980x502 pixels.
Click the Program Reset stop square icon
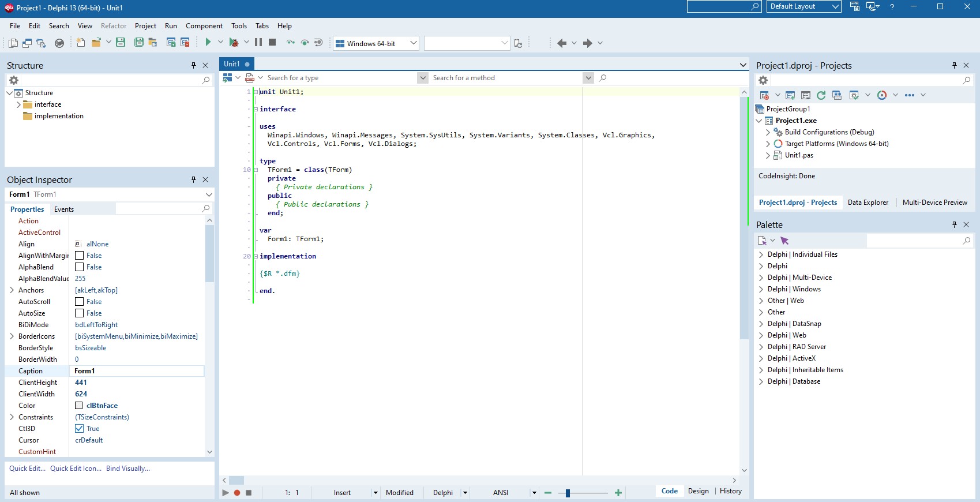[272, 42]
